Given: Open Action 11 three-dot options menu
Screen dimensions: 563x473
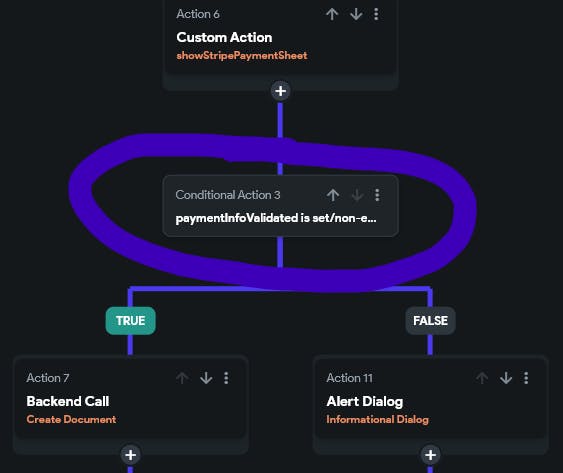Looking at the screenshot, I should click(x=526, y=378).
